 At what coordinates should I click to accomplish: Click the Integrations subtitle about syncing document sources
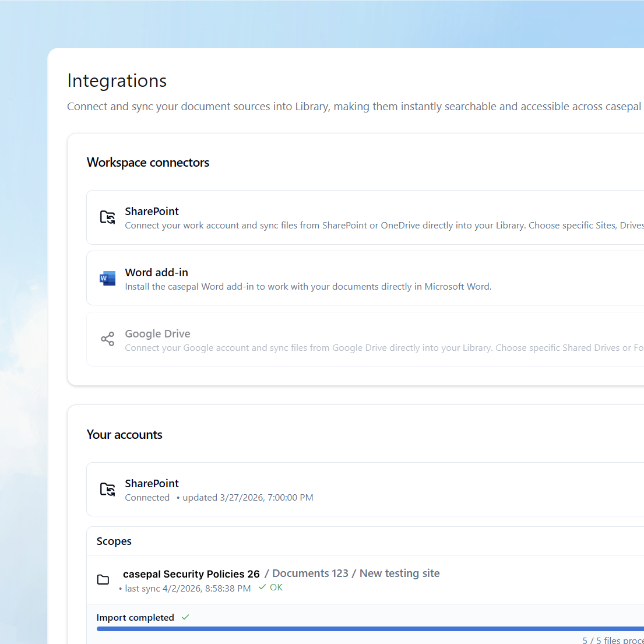354,107
